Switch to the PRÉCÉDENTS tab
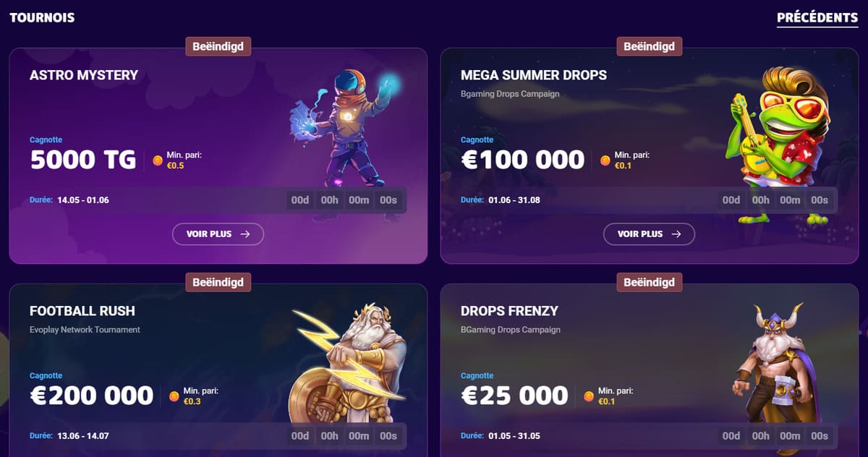Viewport: 868px width, 457px height. (x=817, y=17)
